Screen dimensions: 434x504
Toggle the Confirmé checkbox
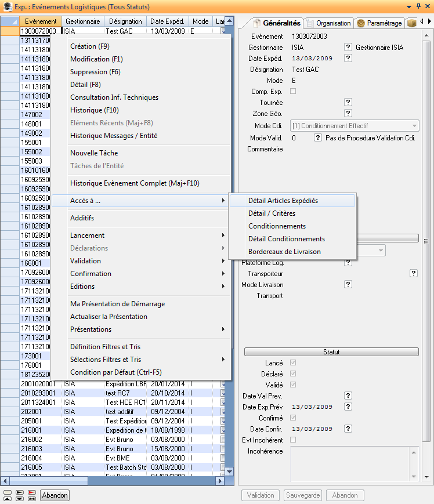tap(293, 418)
